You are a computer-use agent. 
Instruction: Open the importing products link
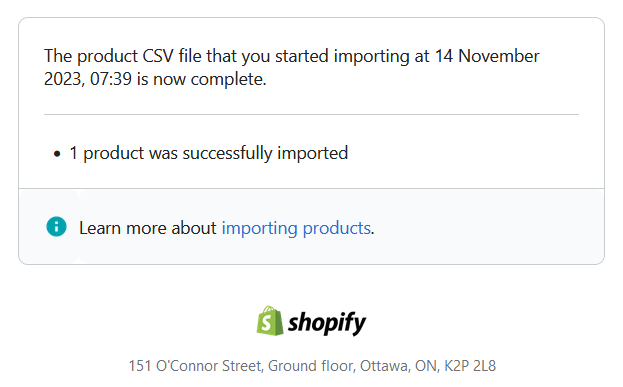click(x=296, y=228)
